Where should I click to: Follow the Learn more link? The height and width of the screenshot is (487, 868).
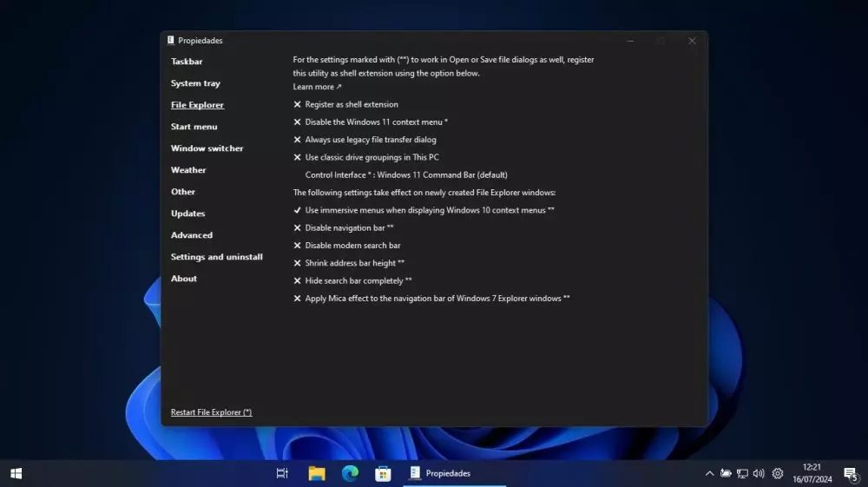tap(317, 86)
